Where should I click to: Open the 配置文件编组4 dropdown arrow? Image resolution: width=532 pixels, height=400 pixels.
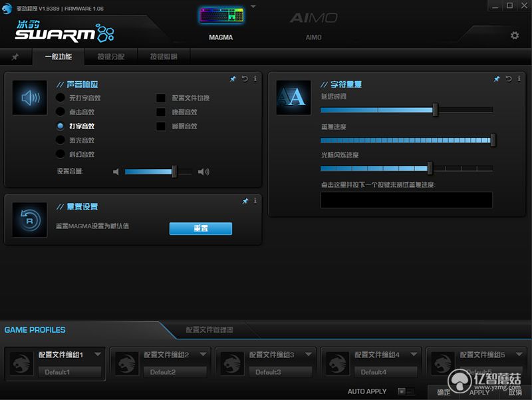[x=414, y=355]
